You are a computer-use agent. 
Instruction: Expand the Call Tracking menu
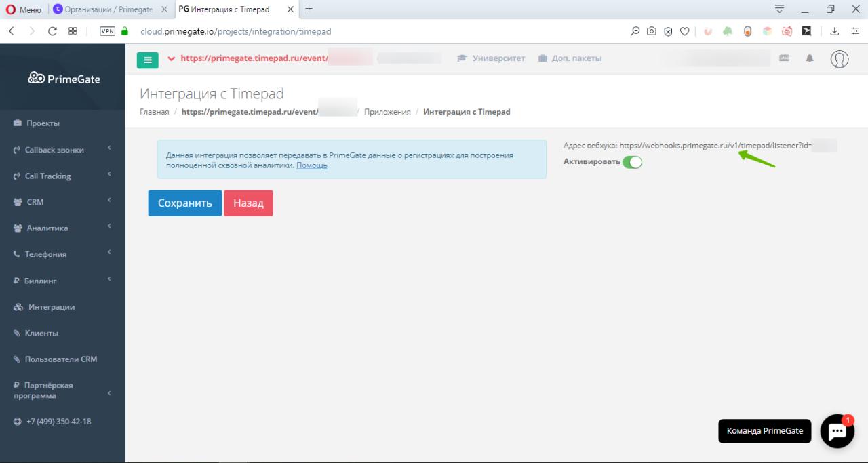62,176
